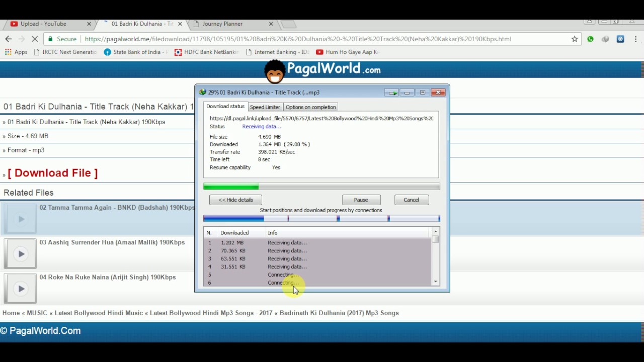Image resolution: width=644 pixels, height=362 pixels.
Task: Click scroll down arrow in connections list
Action: point(436,282)
